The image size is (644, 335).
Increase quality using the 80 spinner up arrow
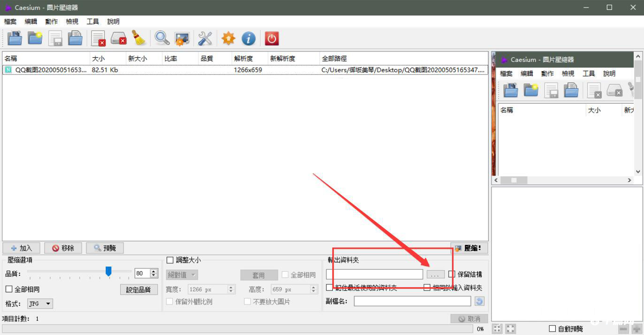coord(153,271)
